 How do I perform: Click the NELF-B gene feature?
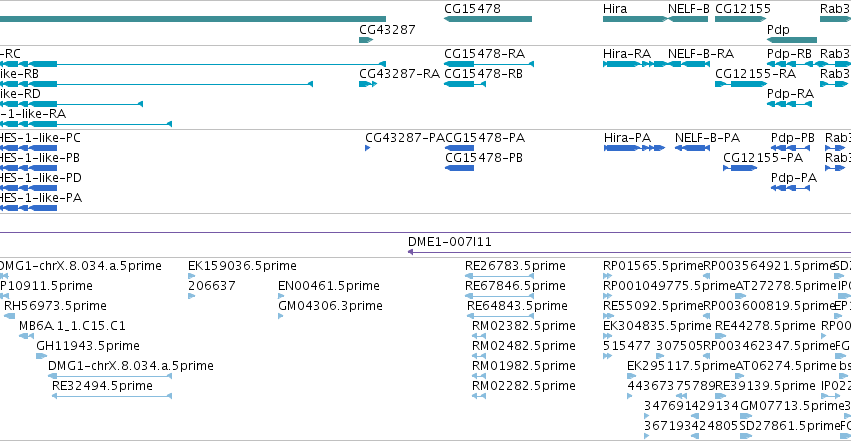688,19
